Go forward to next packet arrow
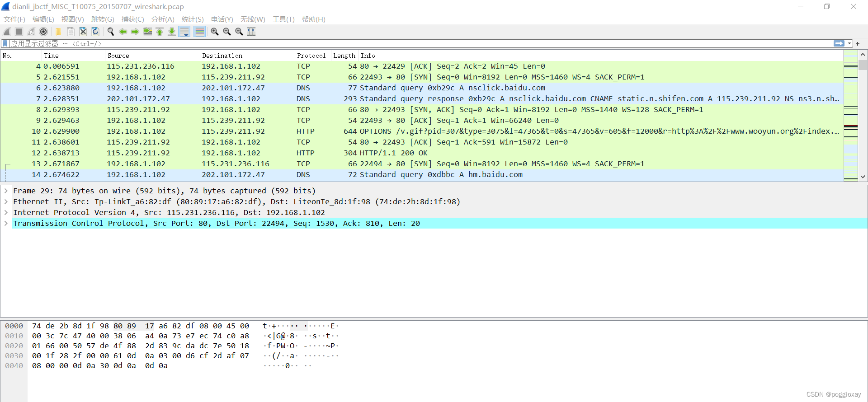 pos(135,32)
